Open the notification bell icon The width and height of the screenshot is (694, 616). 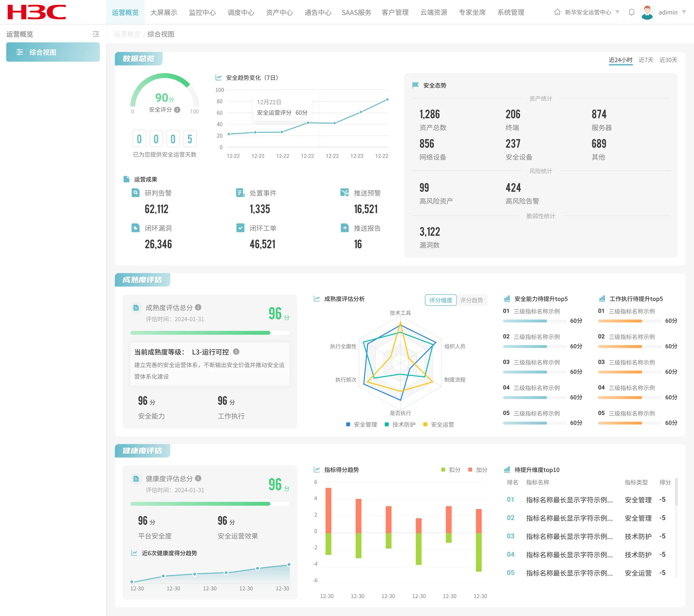632,12
